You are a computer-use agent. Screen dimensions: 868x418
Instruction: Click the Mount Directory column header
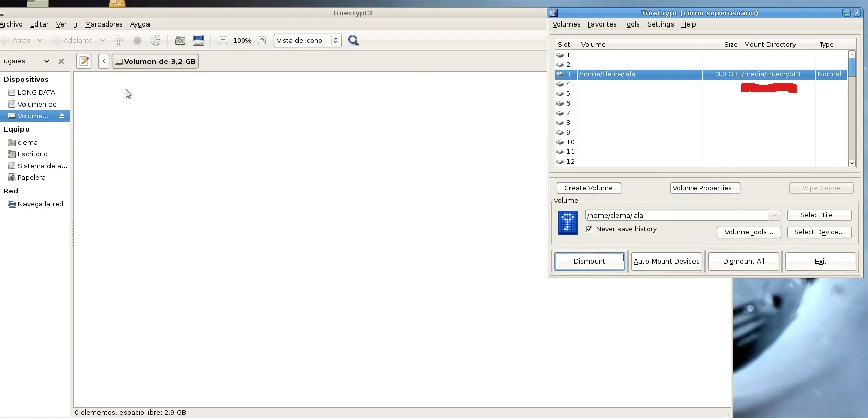[x=777, y=44]
